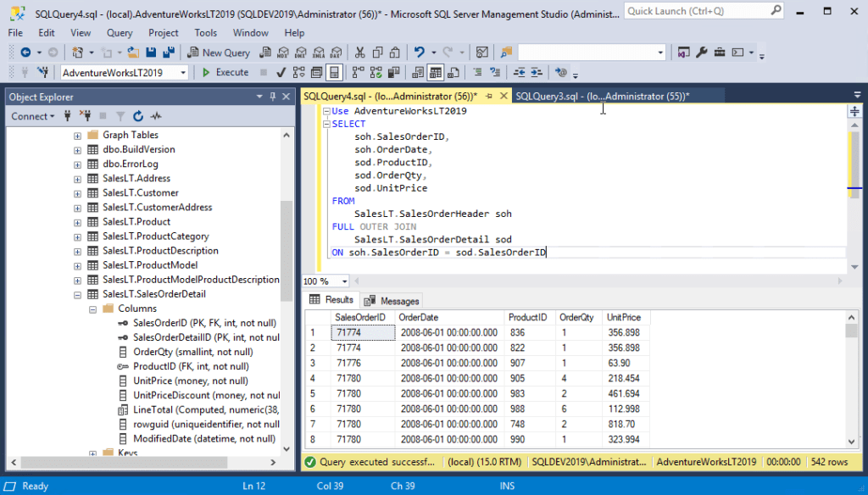868x495 pixels.
Task: Refresh the Object Explorer tree
Action: click(138, 116)
